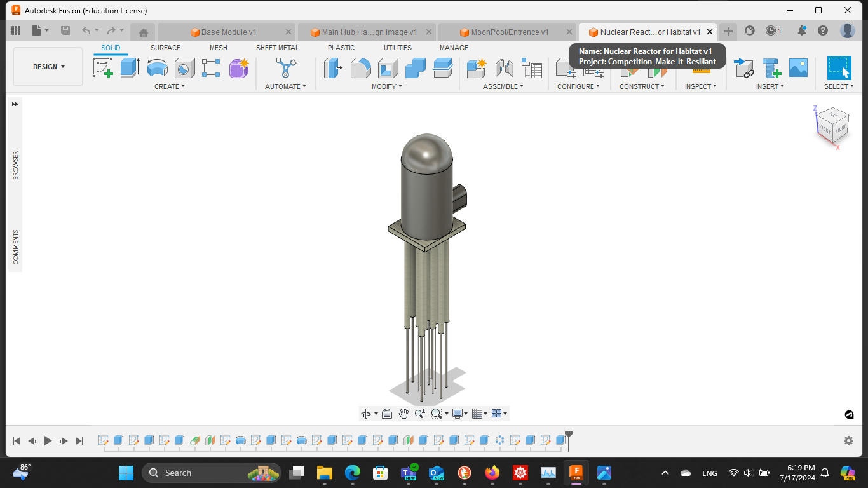Open the Extensions icon
Viewport: 868px width, 488px height.
point(749,30)
